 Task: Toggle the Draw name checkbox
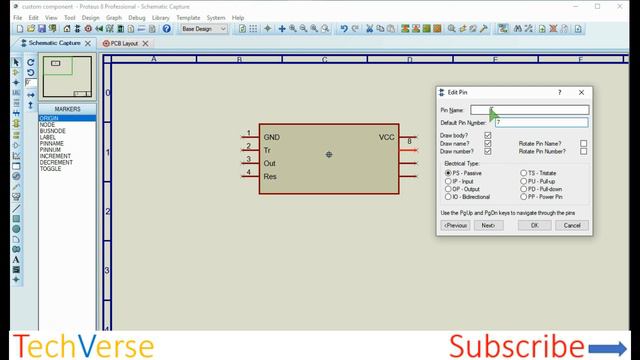pos(487,143)
